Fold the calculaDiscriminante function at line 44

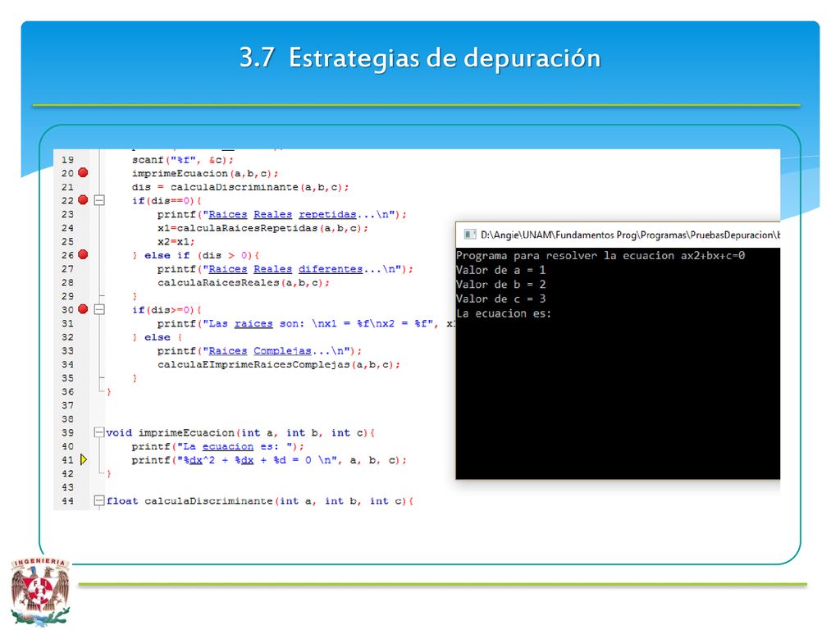(x=99, y=501)
